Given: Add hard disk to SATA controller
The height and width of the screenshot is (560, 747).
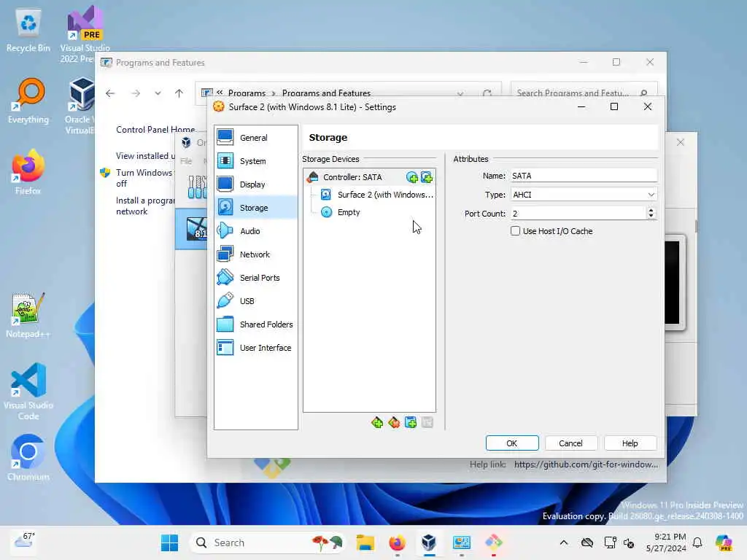Looking at the screenshot, I should tap(427, 178).
